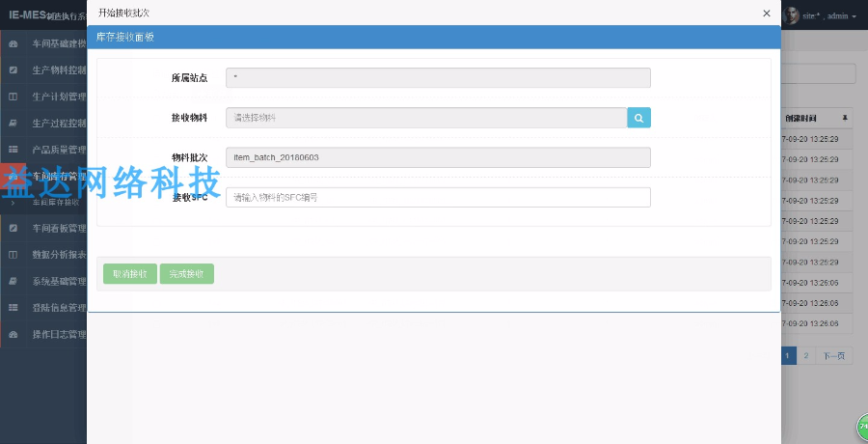Click the laptop icon beside 系统基础管理
868x444 pixels.
coord(14,282)
